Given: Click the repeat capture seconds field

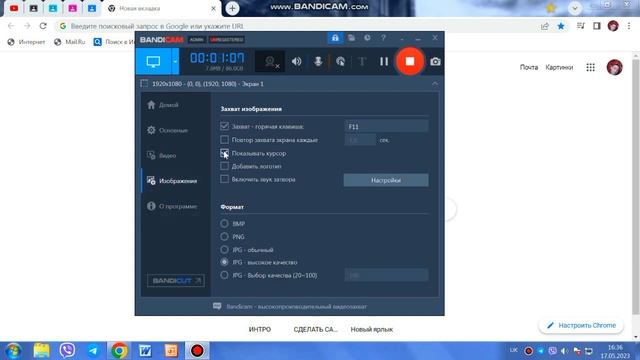Looking at the screenshot, I should coord(360,140).
